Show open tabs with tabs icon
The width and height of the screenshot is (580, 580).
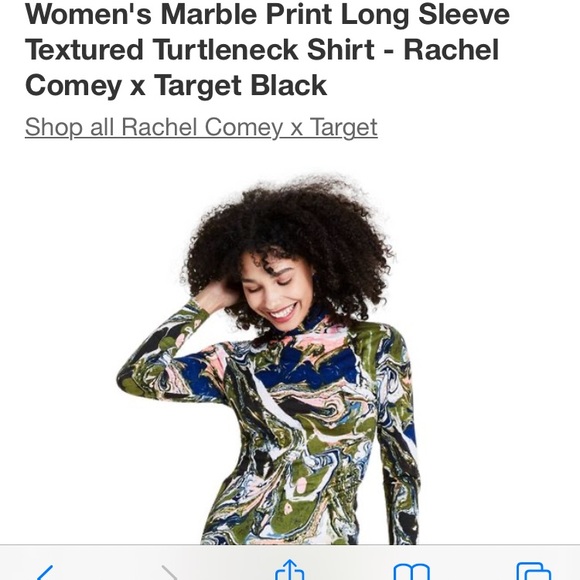[534, 571]
